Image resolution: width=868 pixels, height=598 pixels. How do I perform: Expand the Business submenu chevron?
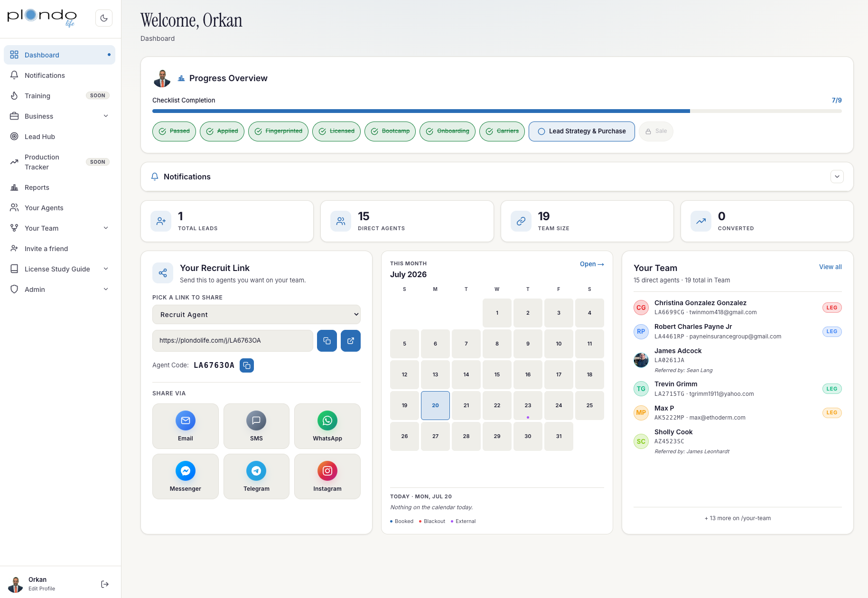click(106, 116)
